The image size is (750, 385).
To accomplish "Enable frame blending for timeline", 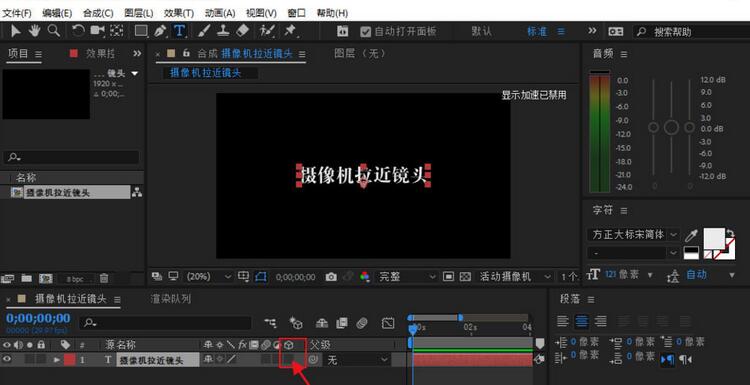I will click(x=342, y=323).
